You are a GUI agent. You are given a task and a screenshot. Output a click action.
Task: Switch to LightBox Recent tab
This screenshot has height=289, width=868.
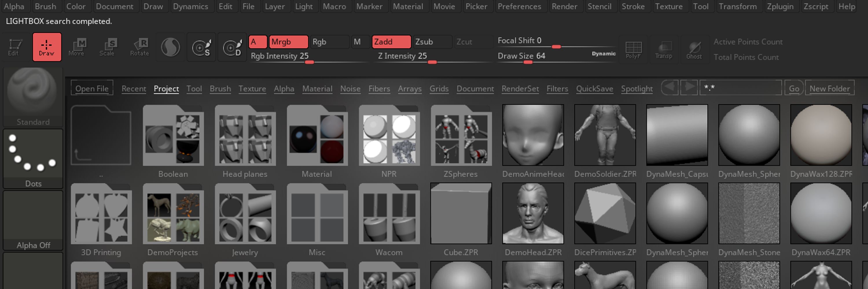coord(134,88)
